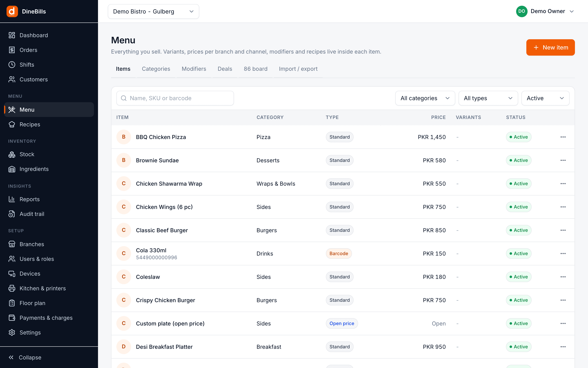Go to Orders page
This screenshot has height=368, width=588.
pos(49,50)
